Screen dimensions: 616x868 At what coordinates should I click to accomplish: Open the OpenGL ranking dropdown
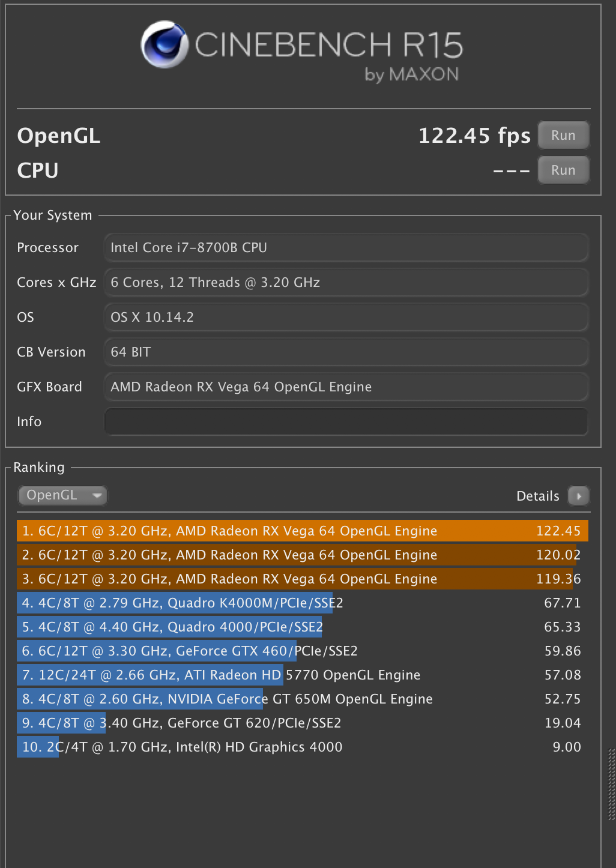(x=62, y=495)
